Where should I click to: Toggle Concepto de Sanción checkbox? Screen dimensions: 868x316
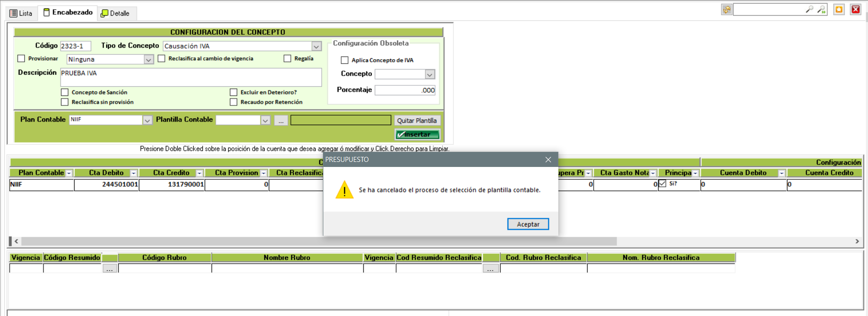tap(65, 92)
